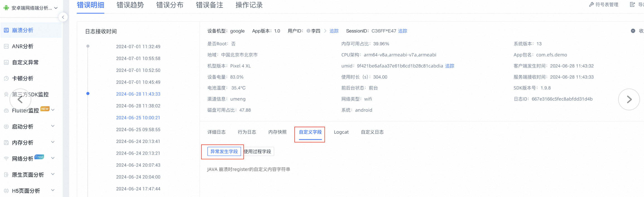Viewport: 644px width, 197px height.
Task: Select log time 2024-07-01 10:55:58
Action: coord(138,58)
